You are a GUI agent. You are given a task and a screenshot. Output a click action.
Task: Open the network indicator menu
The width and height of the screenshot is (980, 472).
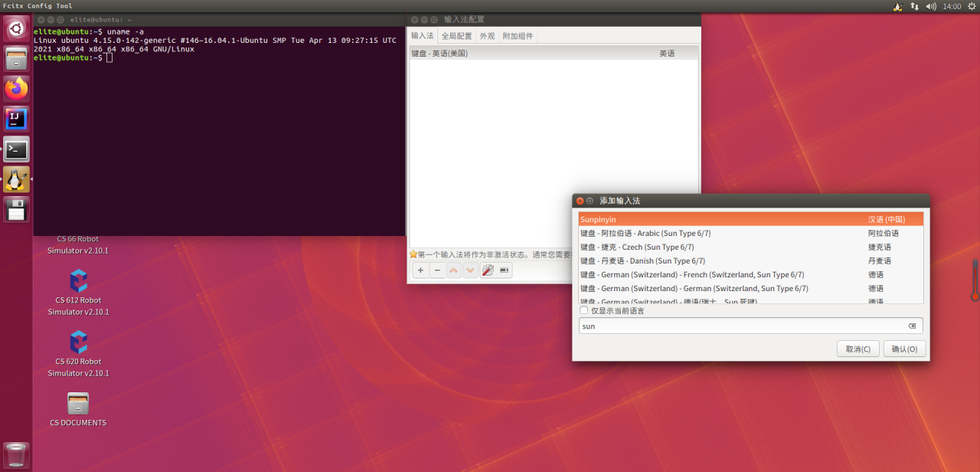914,6
